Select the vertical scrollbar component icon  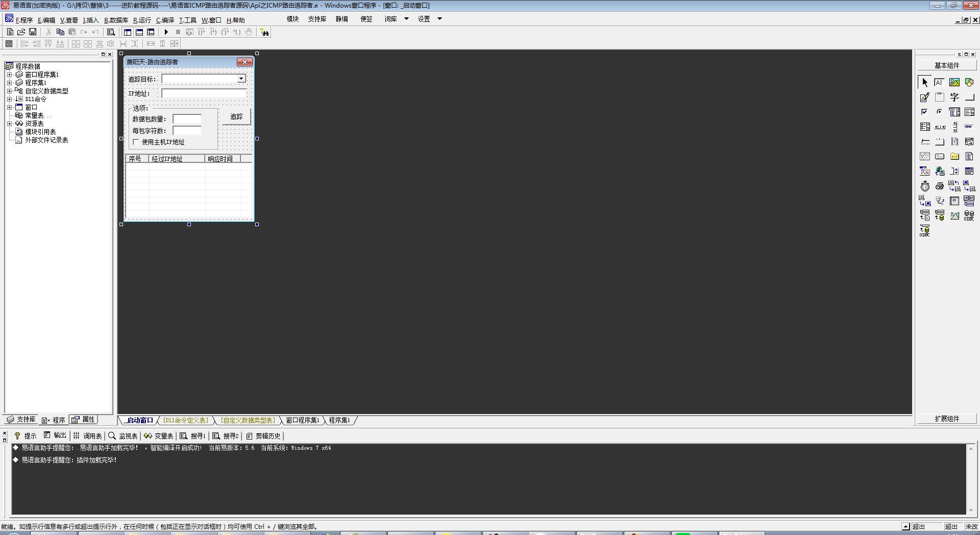tap(954, 127)
